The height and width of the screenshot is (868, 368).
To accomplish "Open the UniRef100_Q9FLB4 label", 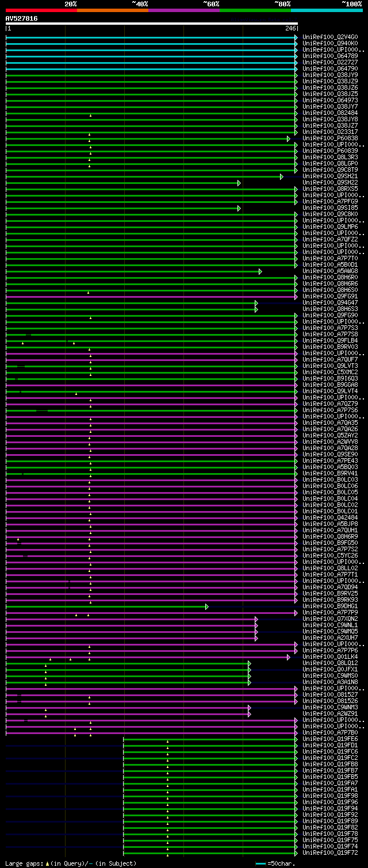I will pyautogui.click(x=330, y=341).
